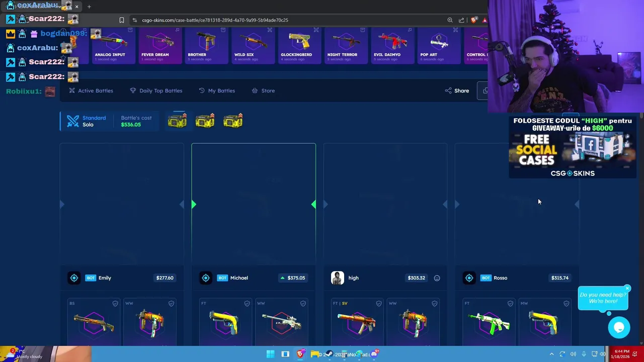Select the FEVER DREAM drop card
This screenshot has height=362, width=644.
click(x=160, y=46)
